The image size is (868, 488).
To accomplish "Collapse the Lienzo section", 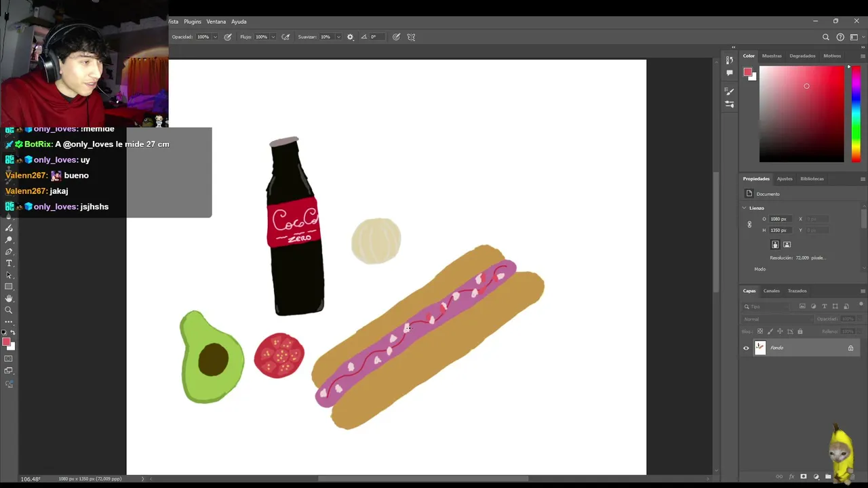I will click(745, 208).
